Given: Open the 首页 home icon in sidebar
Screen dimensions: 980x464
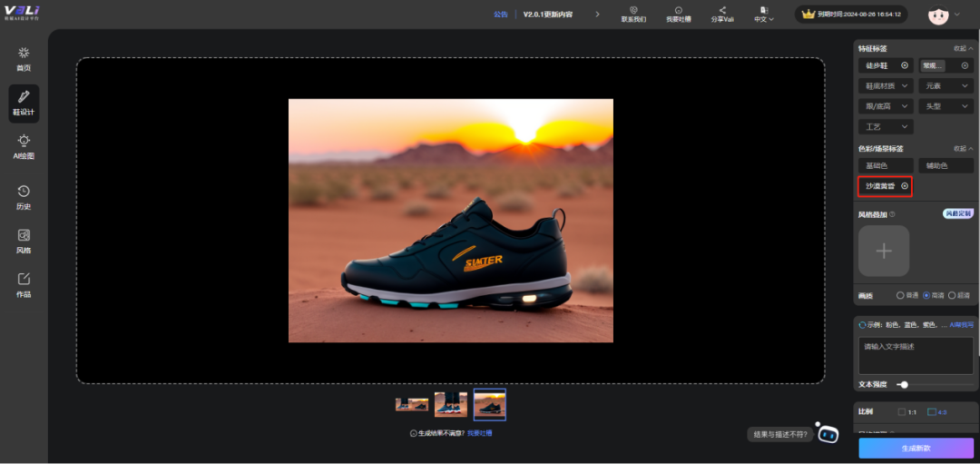Looking at the screenshot, I should click(x=24, y=59).
